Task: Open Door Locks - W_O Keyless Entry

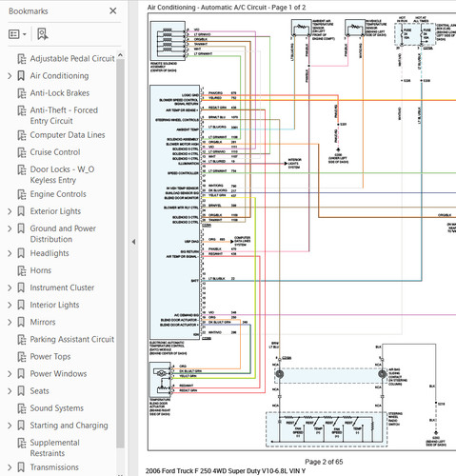Action: click(x=62, y=174)
